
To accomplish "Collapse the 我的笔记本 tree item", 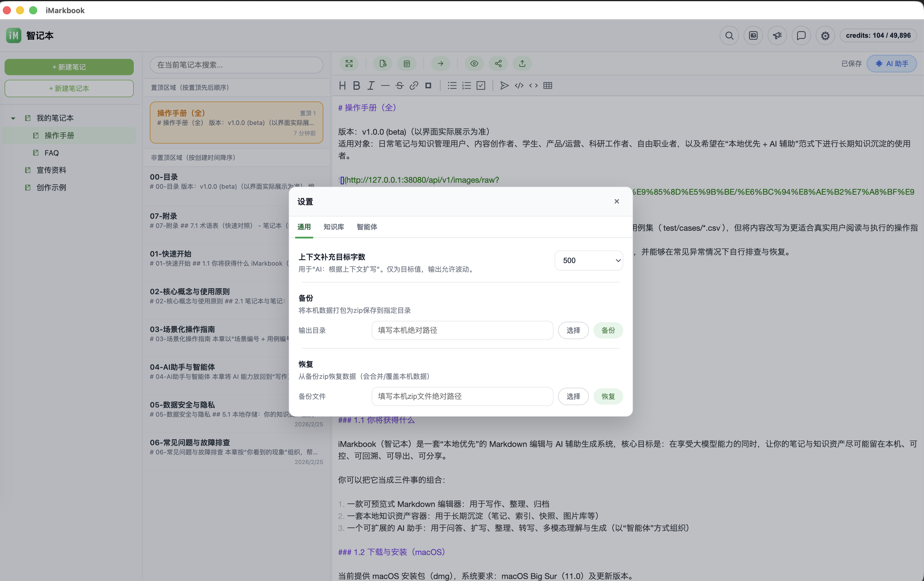I will (x=13, y=118).
